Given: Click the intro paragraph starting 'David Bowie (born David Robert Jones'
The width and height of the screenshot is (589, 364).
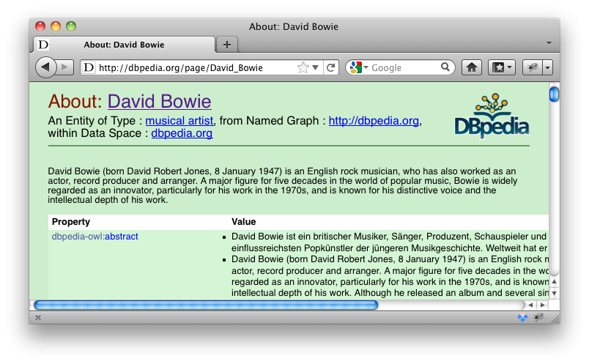Looking at the screenshot, I should tap(283, 185).
